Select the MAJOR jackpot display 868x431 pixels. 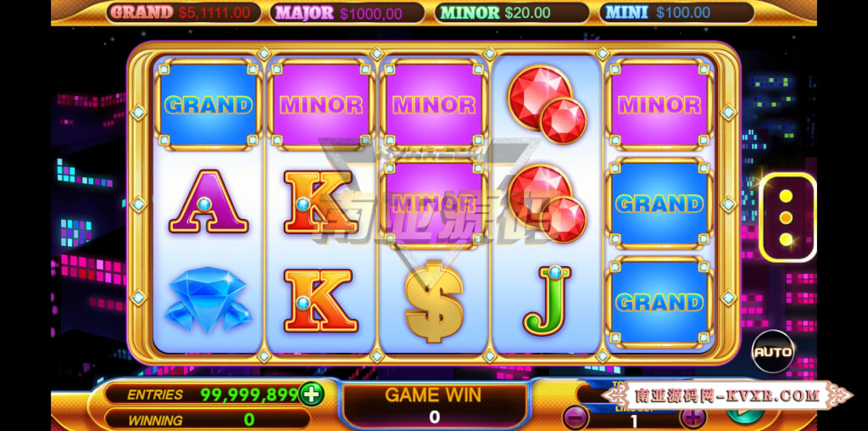(348, 12)
